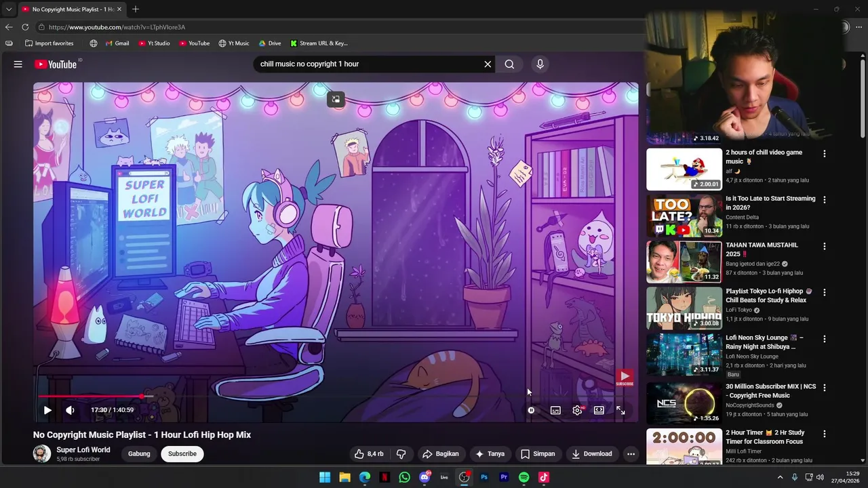The width and height of the screenshot is (868, 488).
Task: Open the Windows Start menu
Action: tap(325, 477)
